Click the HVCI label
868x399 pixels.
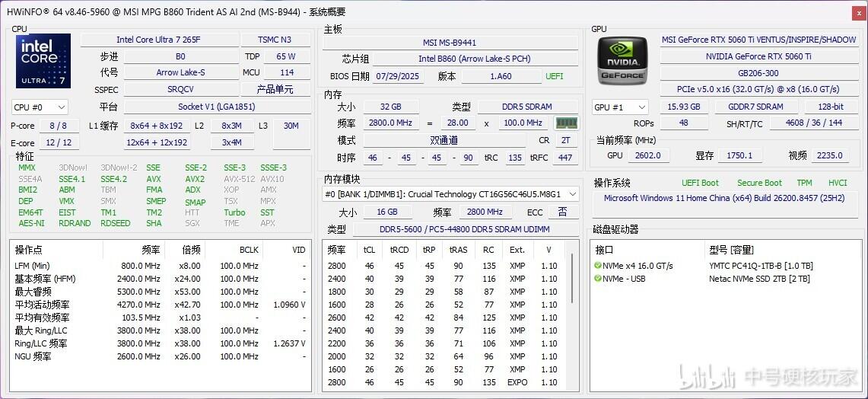click(x=838, y=183)
